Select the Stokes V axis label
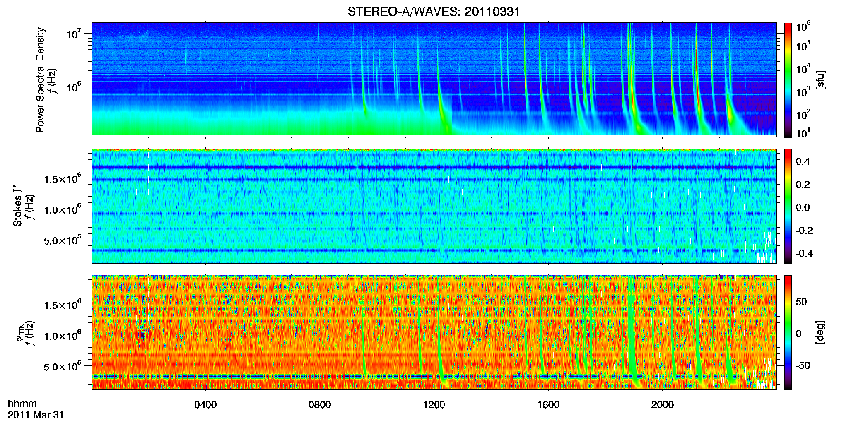This screenshot has height=447, width=868. pyautogui.click(x=18, y=206)
